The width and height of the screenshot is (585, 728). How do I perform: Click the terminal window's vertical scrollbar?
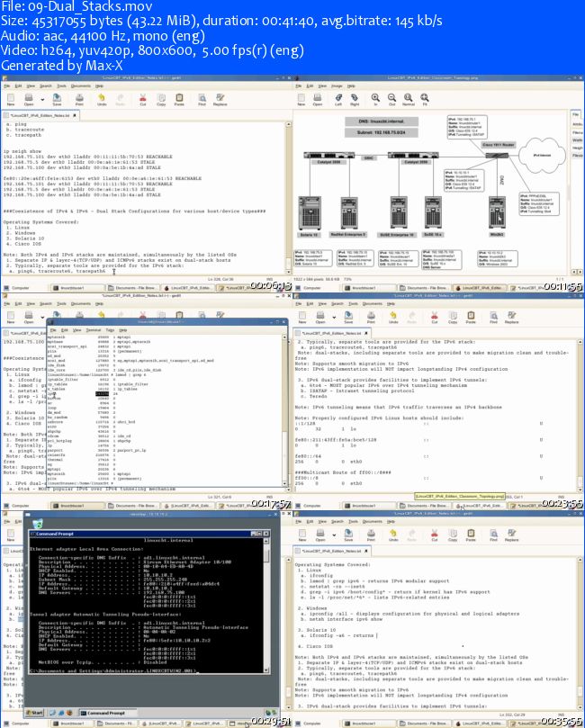point(285,410)
